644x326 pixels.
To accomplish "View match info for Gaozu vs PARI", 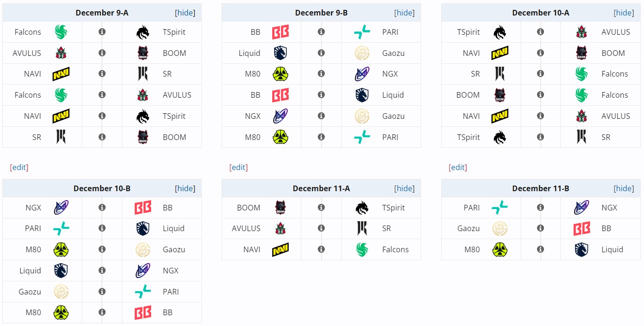I will (102, 292).
